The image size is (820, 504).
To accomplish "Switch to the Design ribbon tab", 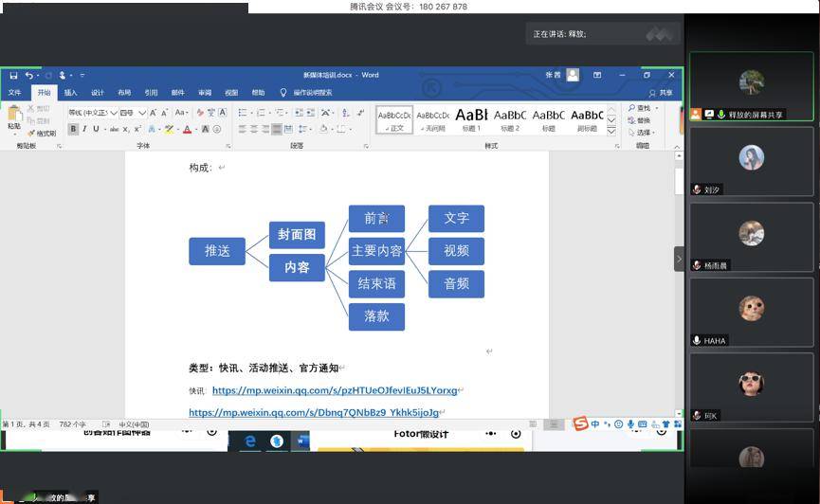I will tap(98, 93).
